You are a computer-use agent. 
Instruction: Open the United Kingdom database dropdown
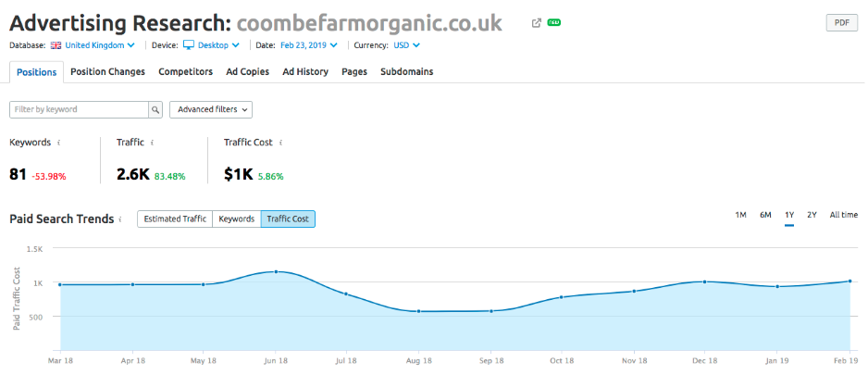pyautogui.click(x=100, y=45)
